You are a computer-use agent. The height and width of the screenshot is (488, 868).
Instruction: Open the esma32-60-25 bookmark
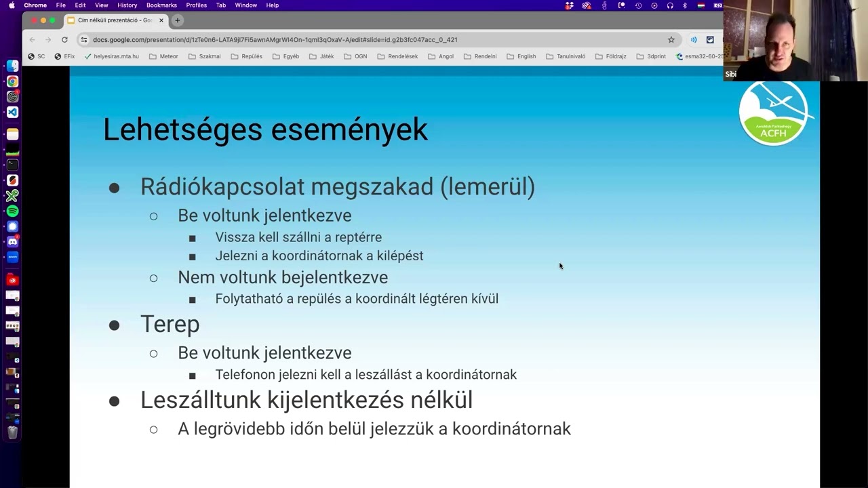coord(700,56)
